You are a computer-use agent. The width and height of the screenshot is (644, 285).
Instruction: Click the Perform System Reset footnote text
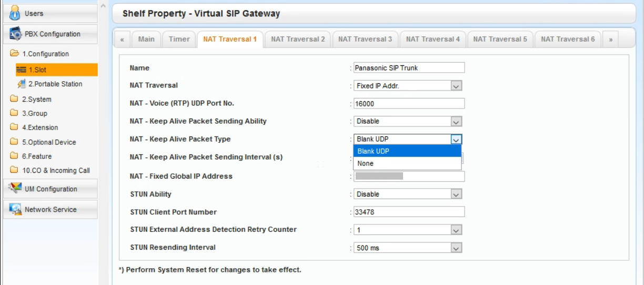point(210,270)
